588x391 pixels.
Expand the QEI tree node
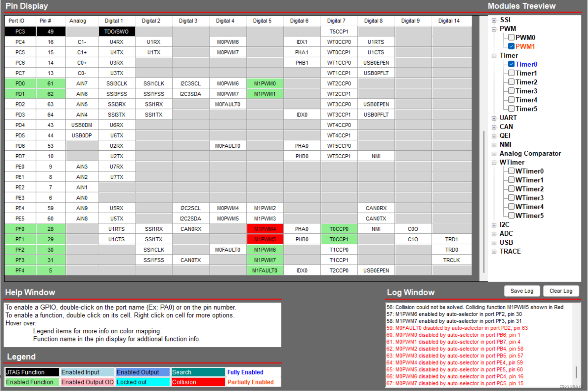click(494, 136)
